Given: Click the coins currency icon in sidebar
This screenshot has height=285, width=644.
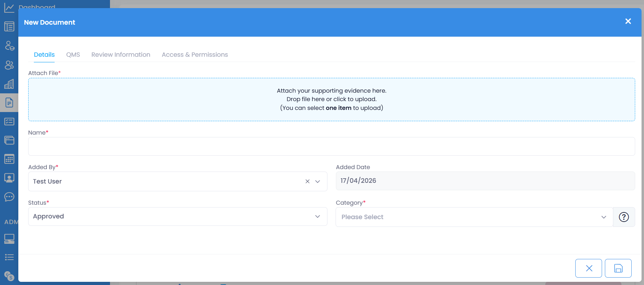Looking at the screenshot, I should coord(9,275).
